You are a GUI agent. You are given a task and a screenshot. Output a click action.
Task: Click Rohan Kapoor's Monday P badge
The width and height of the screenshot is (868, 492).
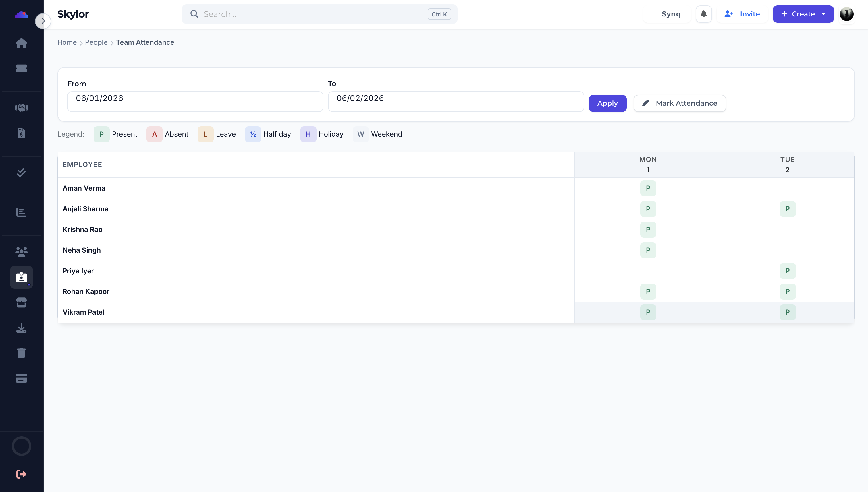click(648, 291)
